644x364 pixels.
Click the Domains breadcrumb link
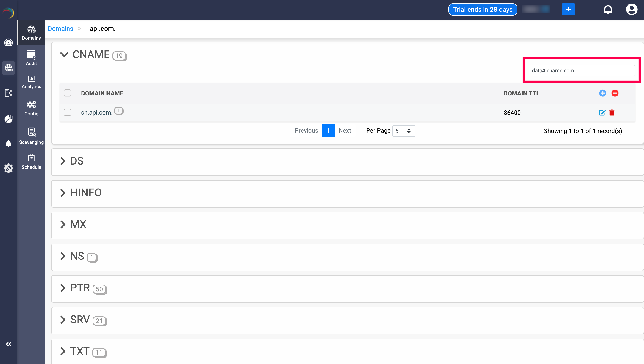pos(60,29)
